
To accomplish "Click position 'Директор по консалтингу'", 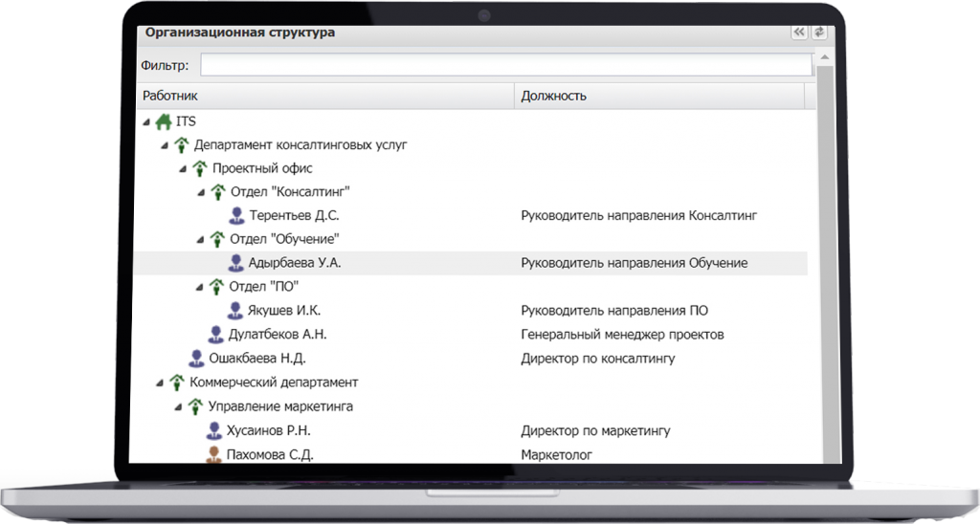I will click(x=598, y=359).
